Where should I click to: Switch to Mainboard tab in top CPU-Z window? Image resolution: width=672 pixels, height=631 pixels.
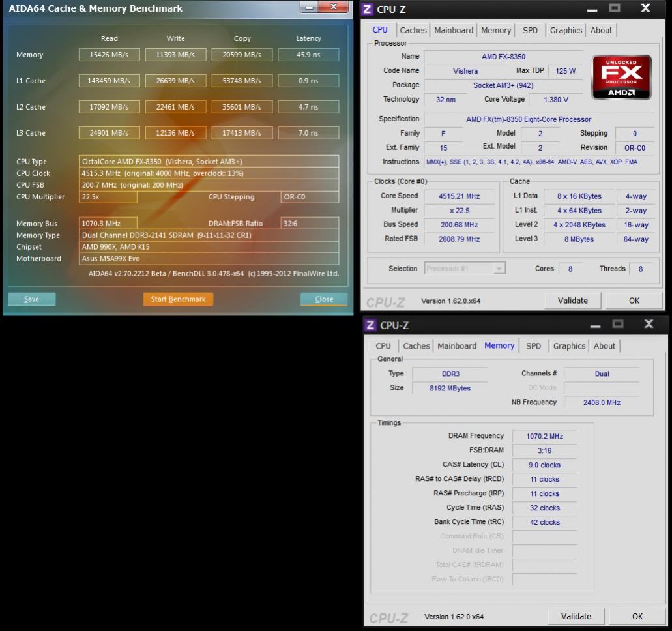(x=454, y=31)
